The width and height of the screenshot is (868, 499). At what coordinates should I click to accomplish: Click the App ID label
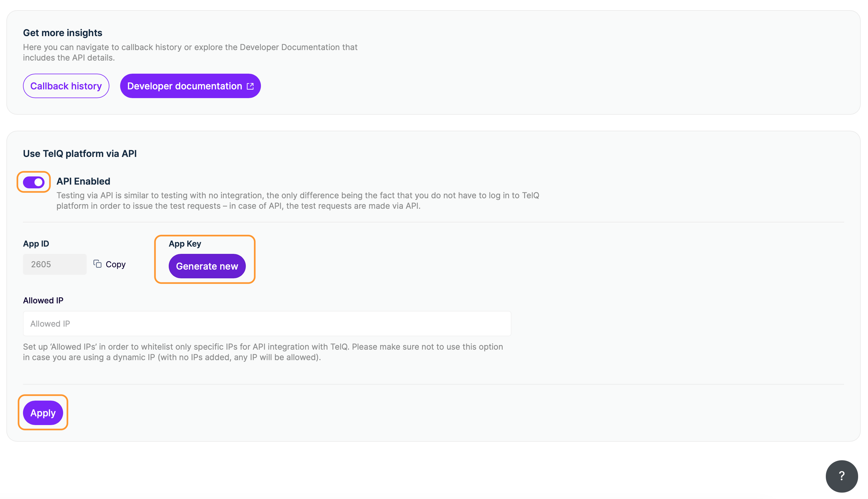tap(36, 244)
